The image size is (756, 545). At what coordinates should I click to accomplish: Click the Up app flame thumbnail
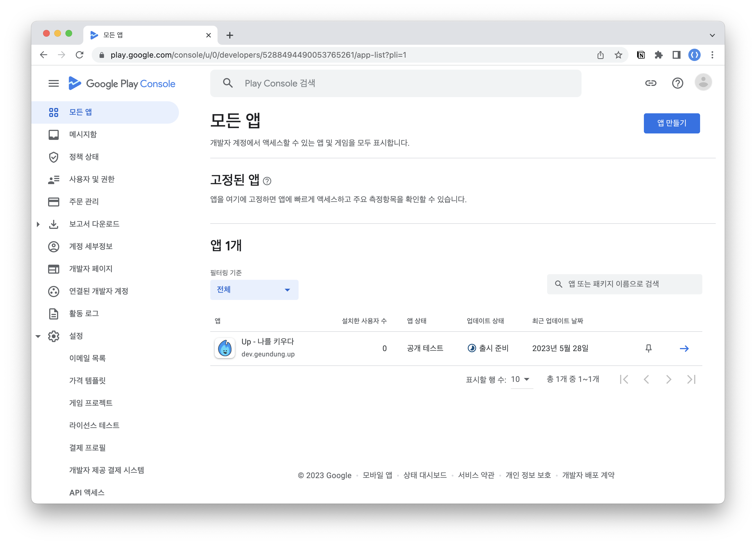coord(225,348)
